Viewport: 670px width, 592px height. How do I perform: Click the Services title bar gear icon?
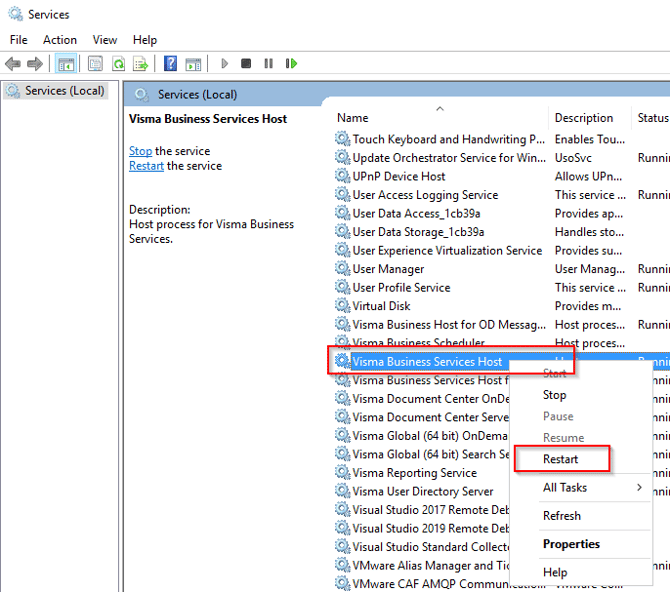[15, 14]
